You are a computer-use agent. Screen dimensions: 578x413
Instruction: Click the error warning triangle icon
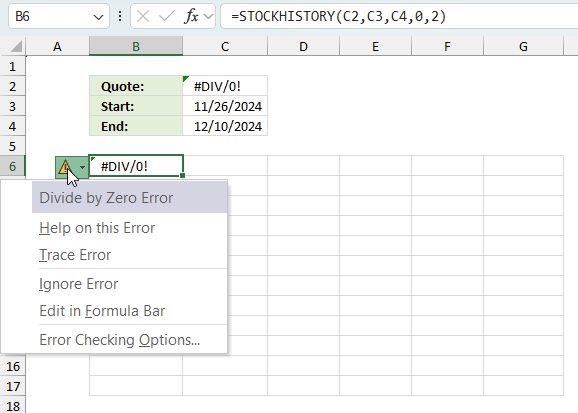(x=65, y=167)
